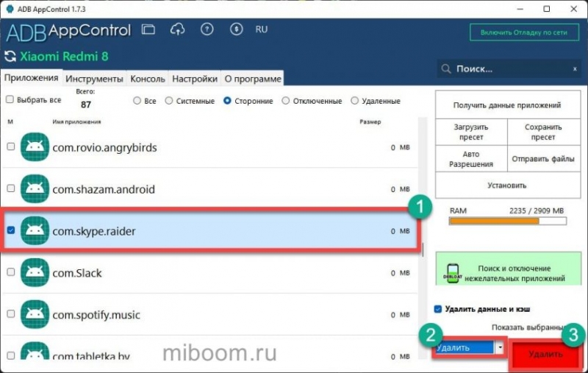The image size is (588, 373).
Task: Click the Имя приложения column header
Action: (x=76, y=121)
